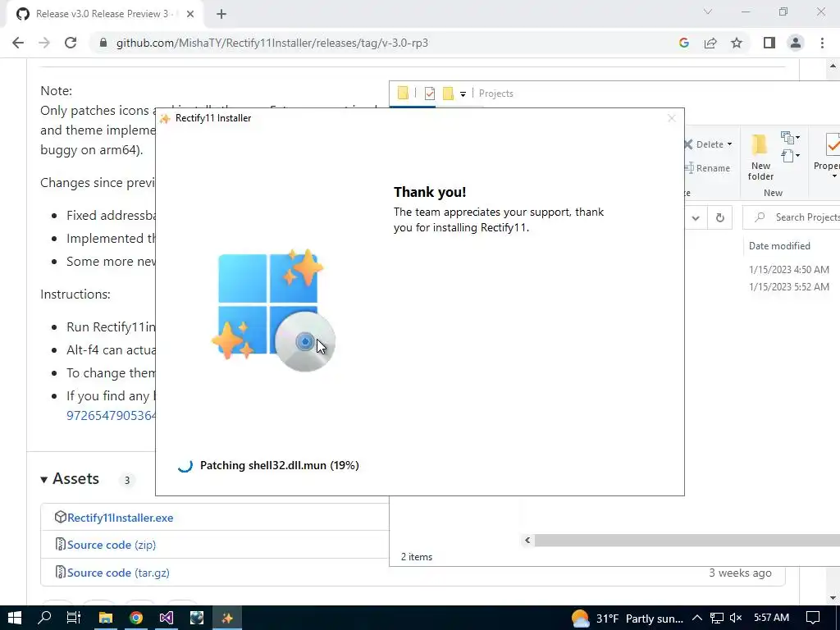Open a new Chrome tab
Image resolution: width=840 pixels, height=630 pixels.
click(x=221, y=14)
